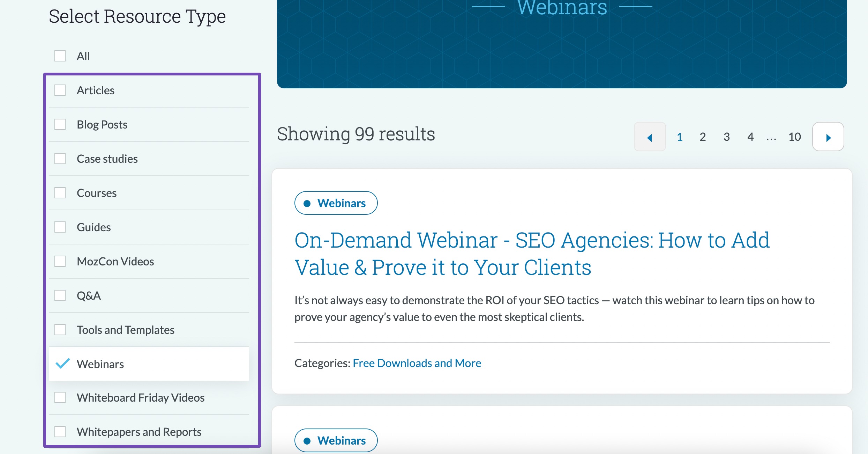Click the Free Downloads and More category link
This screenshot has width=868, height=454.
coord(417,363)
